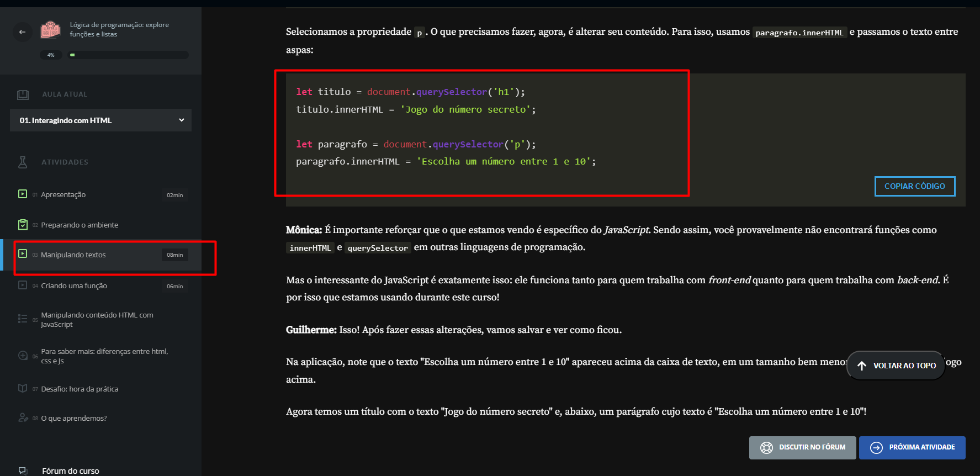Click the Aula Atual book icon
This screenshot has width=980, height=476.
pyautogui.click(x=23, y=94)
